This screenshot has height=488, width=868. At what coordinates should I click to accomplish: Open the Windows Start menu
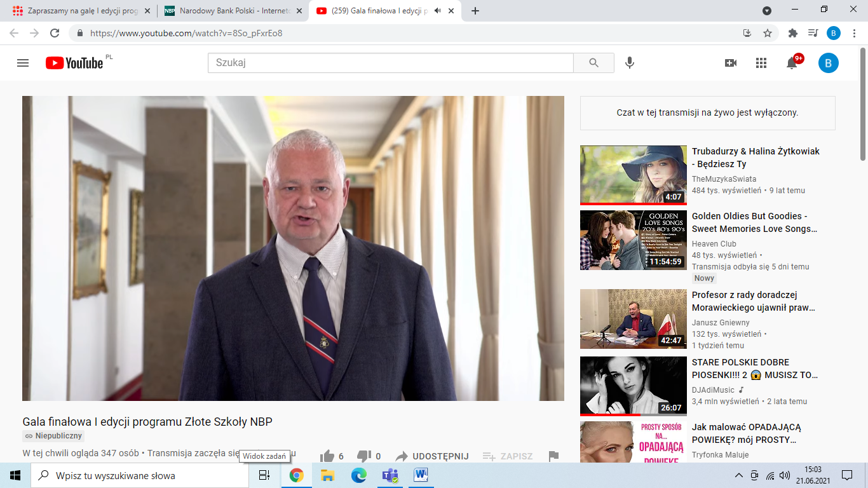pos(15,475)
